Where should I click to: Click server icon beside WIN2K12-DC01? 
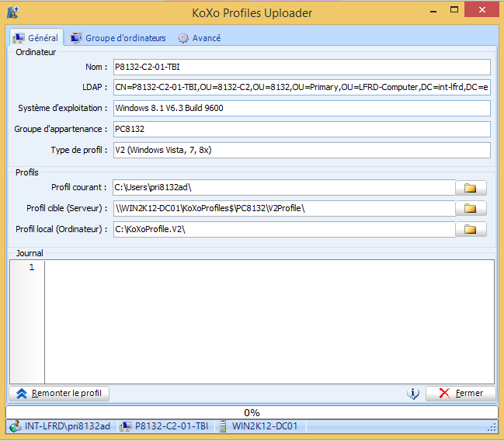(x=223, y=426)
